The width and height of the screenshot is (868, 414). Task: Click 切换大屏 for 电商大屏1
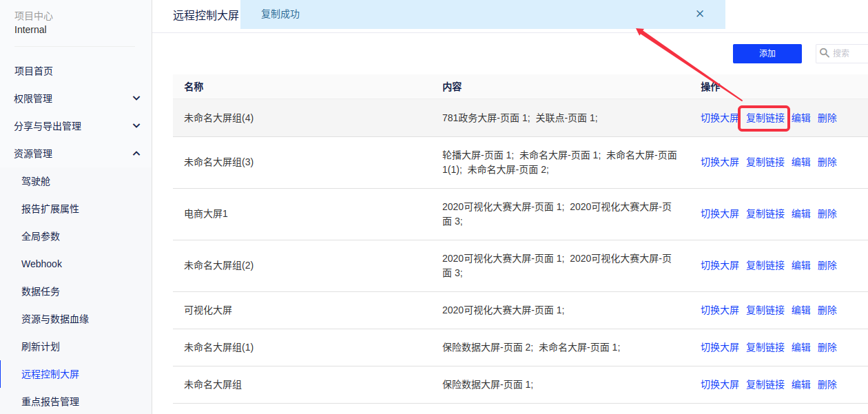(x=719, y=214)
